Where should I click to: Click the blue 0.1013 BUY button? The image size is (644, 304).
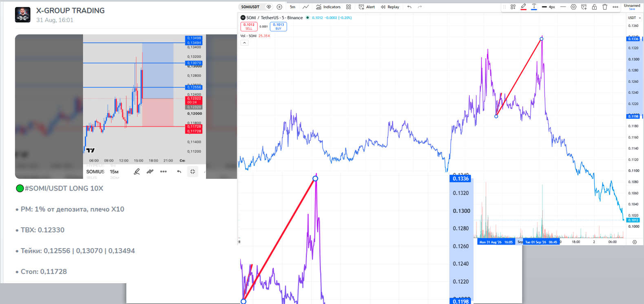click(278, 27)
